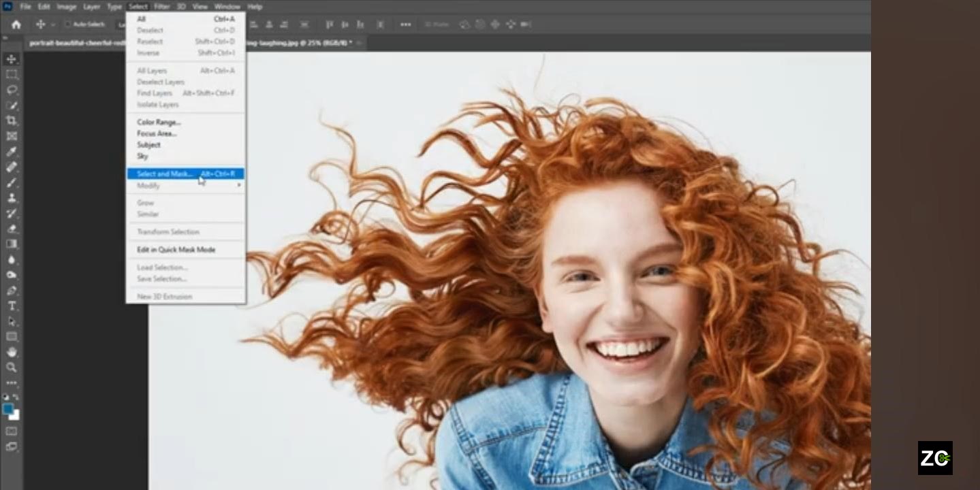This screenshot has height=490, width=980.
Task: Select the Blur tool
Action: 12,259
